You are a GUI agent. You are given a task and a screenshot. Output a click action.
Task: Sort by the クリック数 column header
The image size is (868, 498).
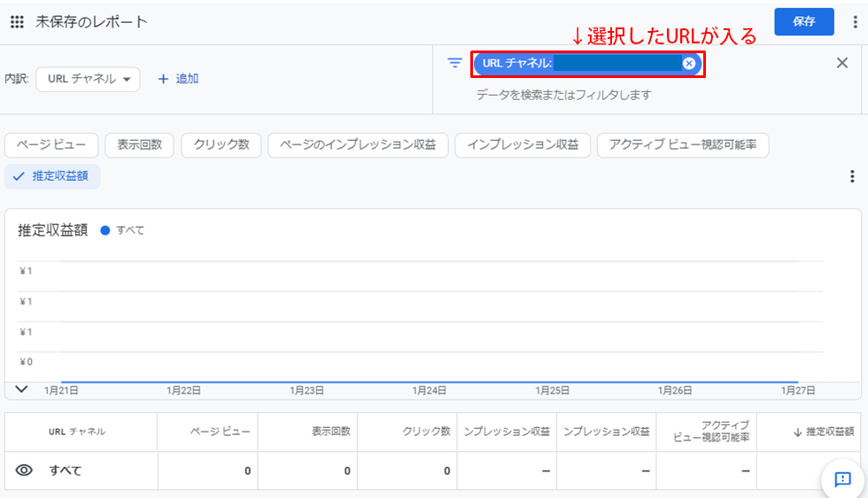(x=426, y=432)
